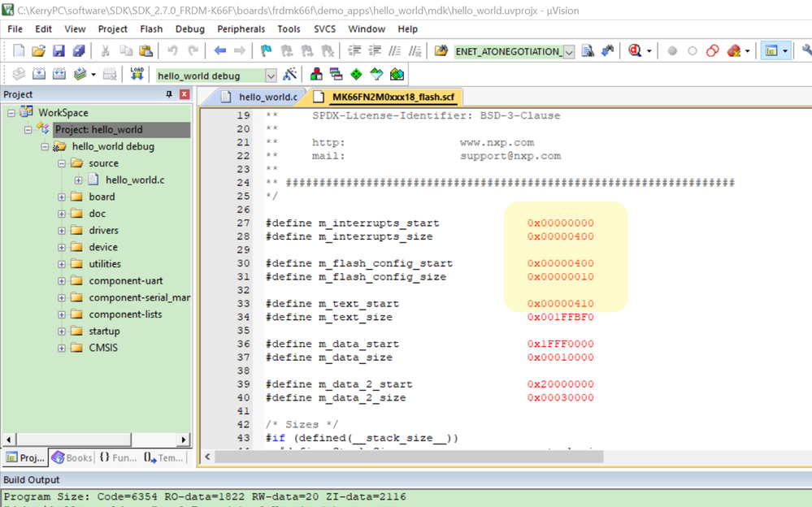Insert breakpoint with the grey filled circle

tap(672, 50)
